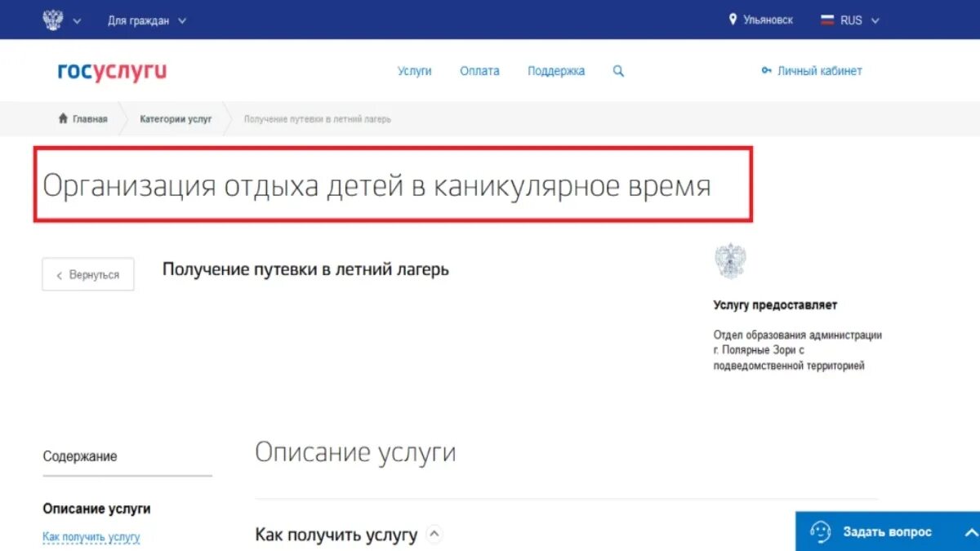
Task: Select "Описание услуги" in sidebar contents
Action: pyautogui.click(x=96, y=509)
